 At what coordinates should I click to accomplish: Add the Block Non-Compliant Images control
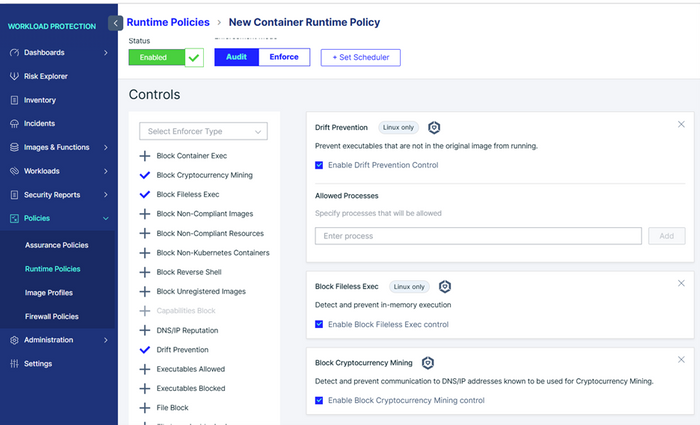(x=145, y=214)
